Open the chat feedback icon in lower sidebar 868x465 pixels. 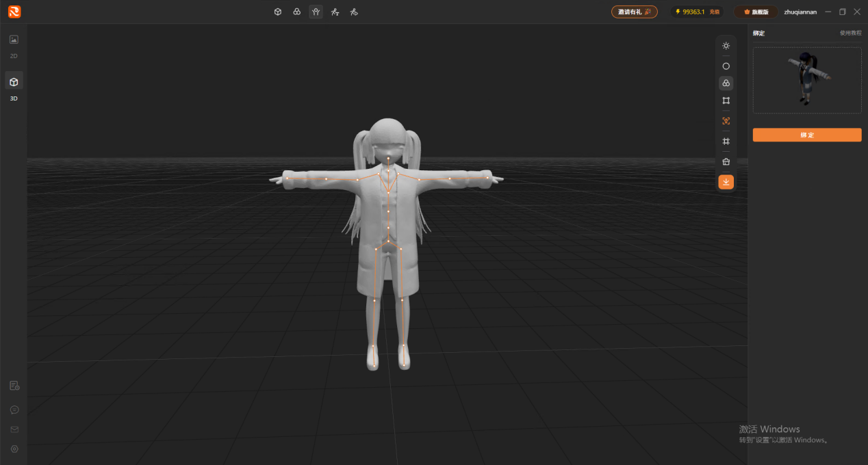coord(14,410)
